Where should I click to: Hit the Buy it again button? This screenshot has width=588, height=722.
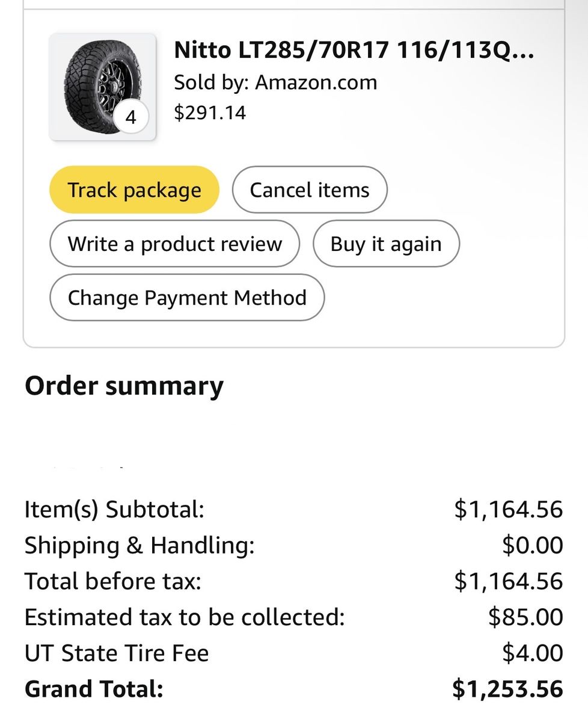coord(386,244)
